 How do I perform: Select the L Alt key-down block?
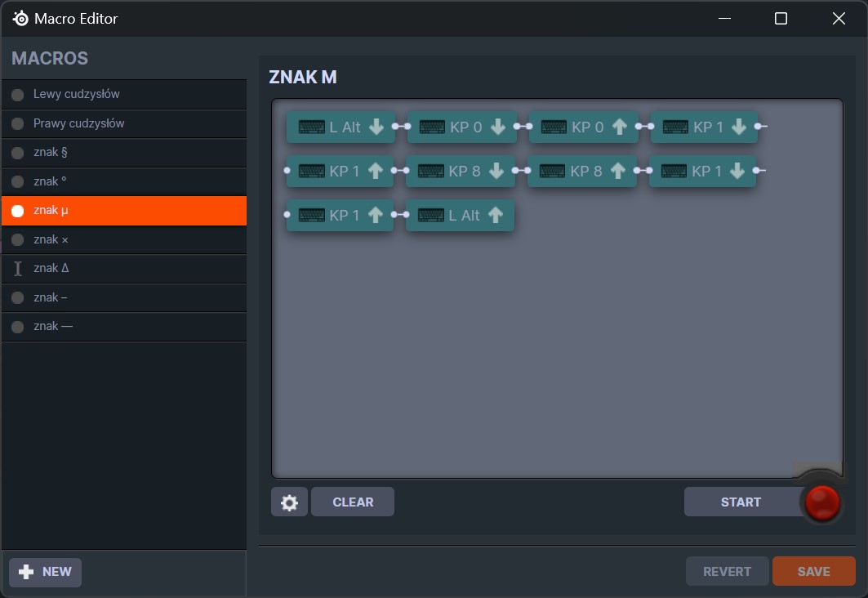(341, 127)
